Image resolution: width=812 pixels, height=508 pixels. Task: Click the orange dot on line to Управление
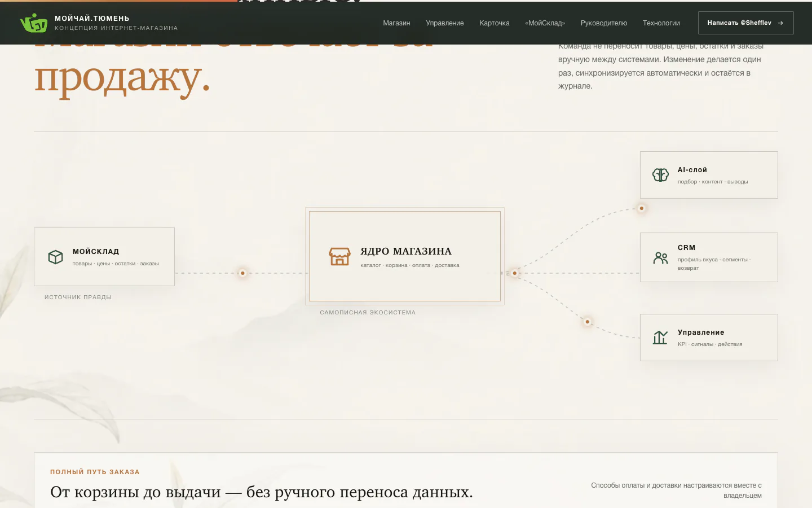click(587, 322)
